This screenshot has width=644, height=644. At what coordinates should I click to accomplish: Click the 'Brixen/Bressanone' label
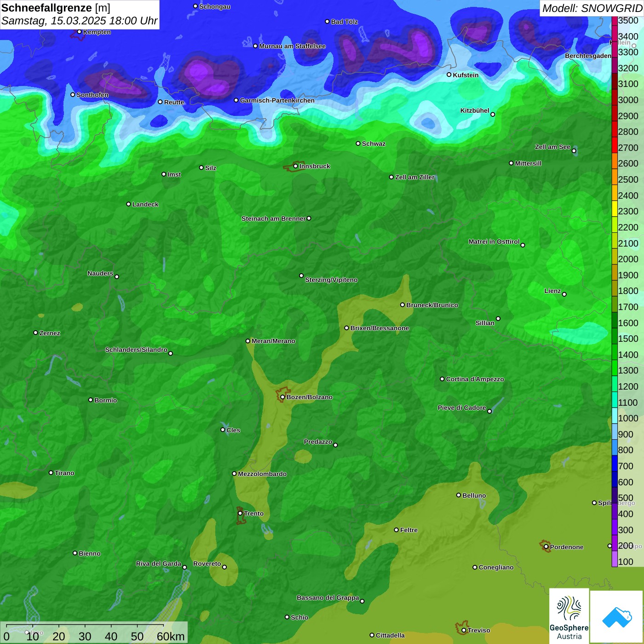[x=379, y=328]
